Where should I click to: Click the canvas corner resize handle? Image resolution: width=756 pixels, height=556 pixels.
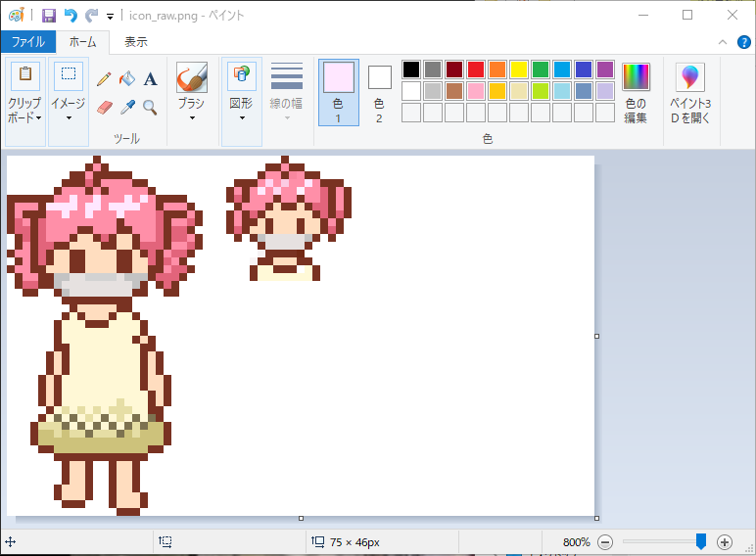pyautogui.click(x=597, y=519)
